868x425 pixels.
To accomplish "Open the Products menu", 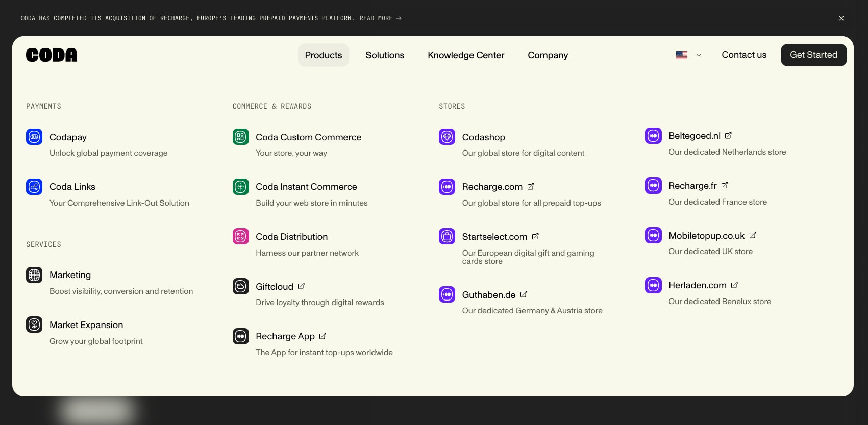I will click(324, 55).
